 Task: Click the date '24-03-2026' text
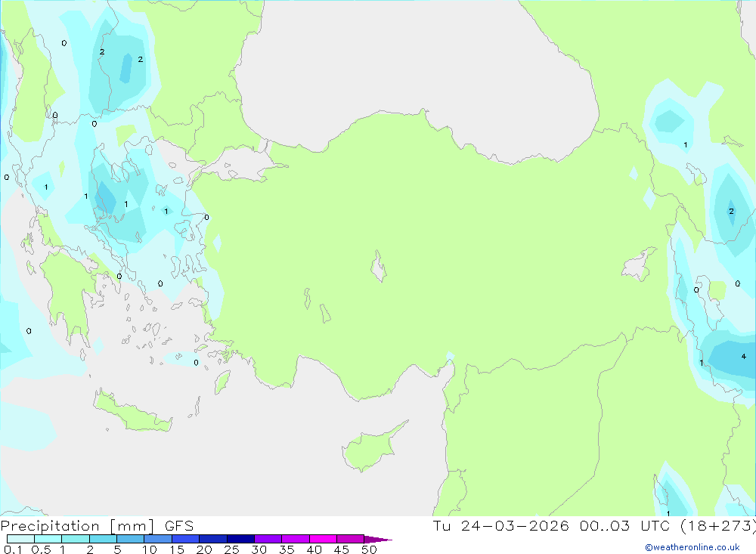click(x=514, y=525)
